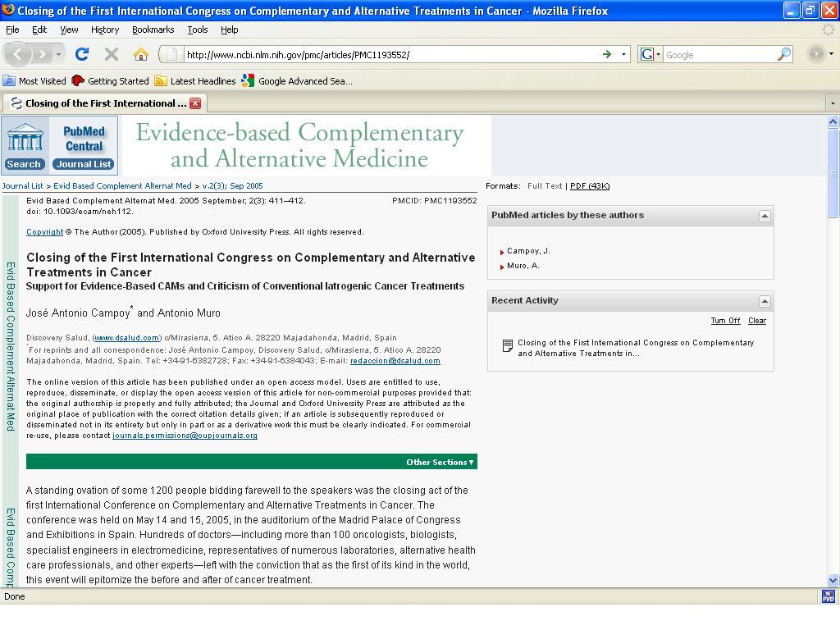Open the v.2(3); Sep 2005 issue link
Screen dimensions: 840x630
point(232,186)
